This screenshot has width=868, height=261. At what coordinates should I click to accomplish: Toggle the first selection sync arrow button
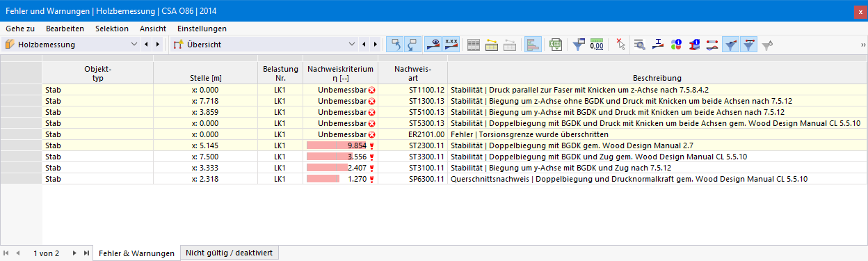(395, 45)
